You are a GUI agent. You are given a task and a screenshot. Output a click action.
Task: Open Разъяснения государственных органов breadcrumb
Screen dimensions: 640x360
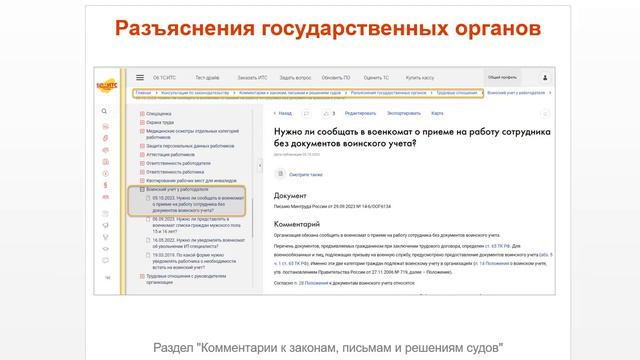coord(389,93)
